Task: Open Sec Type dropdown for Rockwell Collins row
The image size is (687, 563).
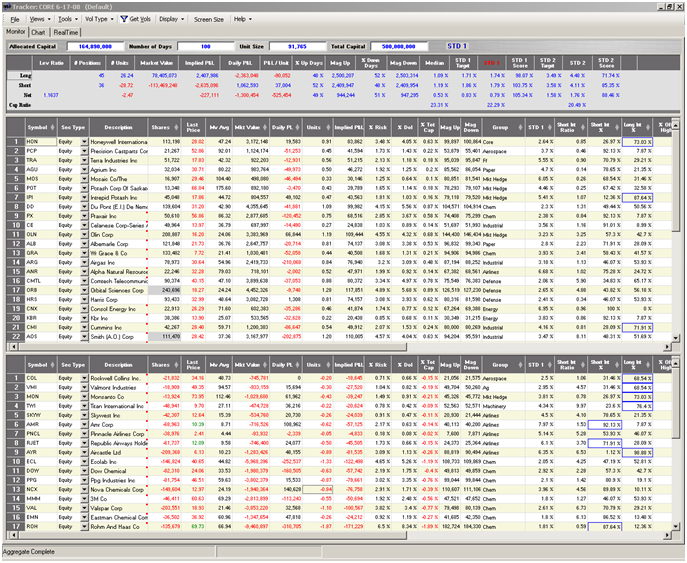Action: (x=85, y=378)
